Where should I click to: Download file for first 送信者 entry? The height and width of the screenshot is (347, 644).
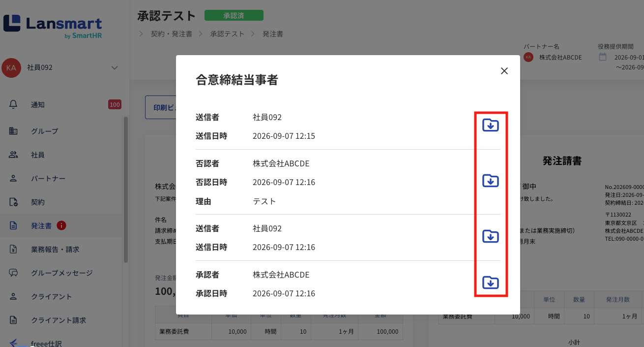point(490,126)
